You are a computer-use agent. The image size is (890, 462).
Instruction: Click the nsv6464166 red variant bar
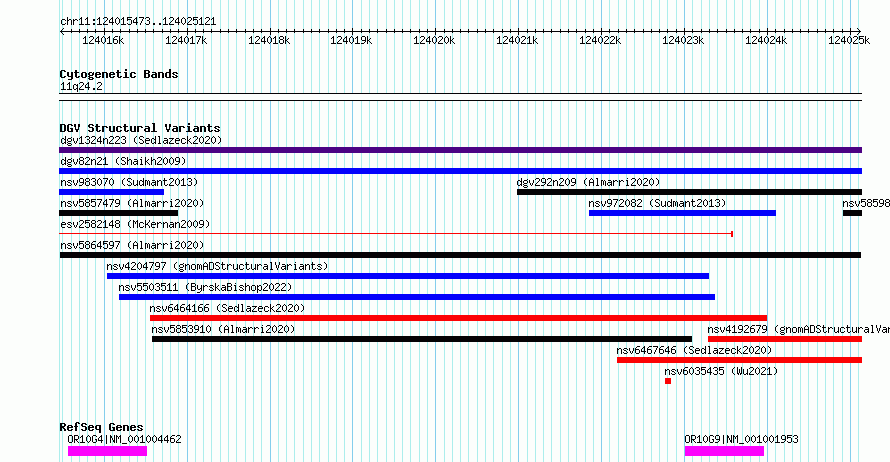click(458, 318)
